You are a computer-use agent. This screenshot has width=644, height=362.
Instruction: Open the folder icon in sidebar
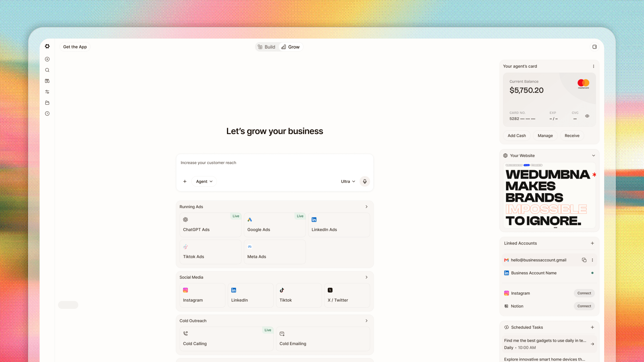(x=47, y=103)
